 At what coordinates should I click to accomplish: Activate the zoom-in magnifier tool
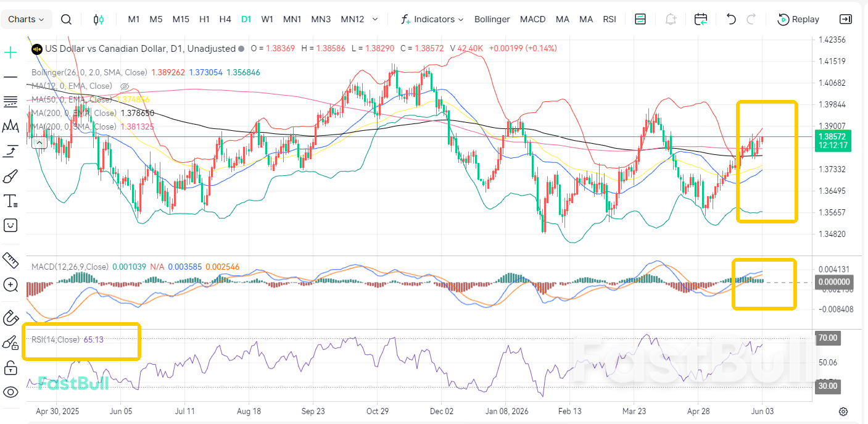10,285
